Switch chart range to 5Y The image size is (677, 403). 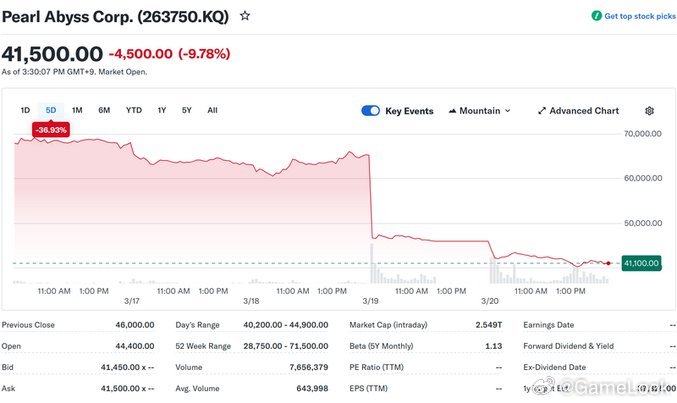coord(187,110)
